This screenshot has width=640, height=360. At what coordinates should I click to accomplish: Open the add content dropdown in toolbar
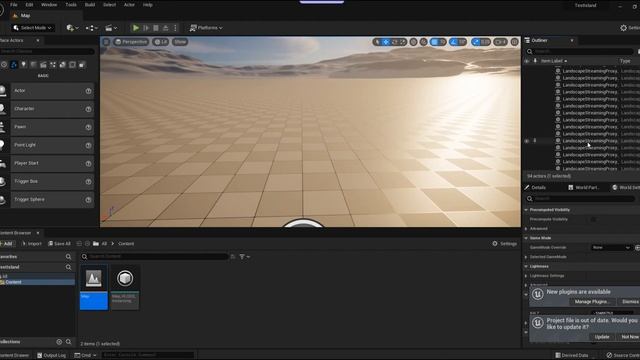pos(73,28)
